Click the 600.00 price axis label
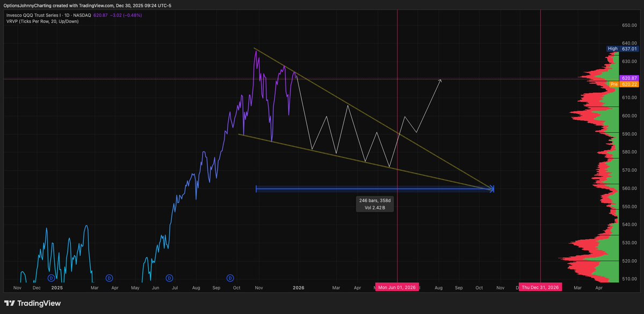 click(628, 116)
